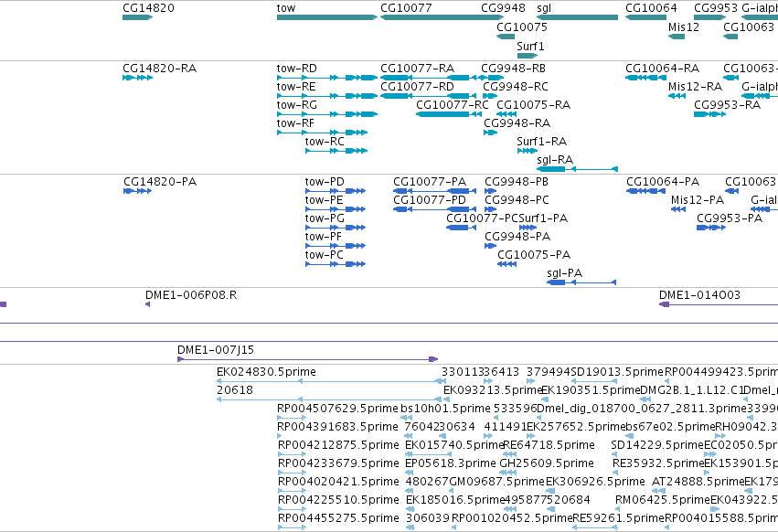Select the Surf1 gene glyph
The image size is (778, 532).
click(x=527, y=56)
